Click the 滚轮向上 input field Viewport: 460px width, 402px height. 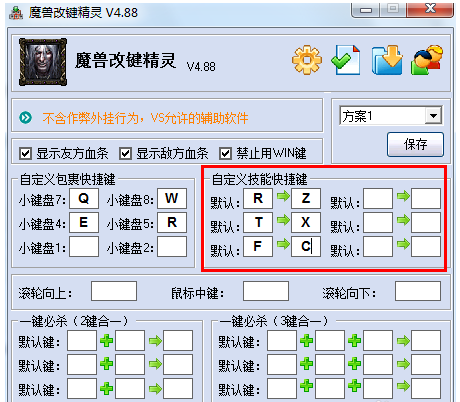click(114, 291)
